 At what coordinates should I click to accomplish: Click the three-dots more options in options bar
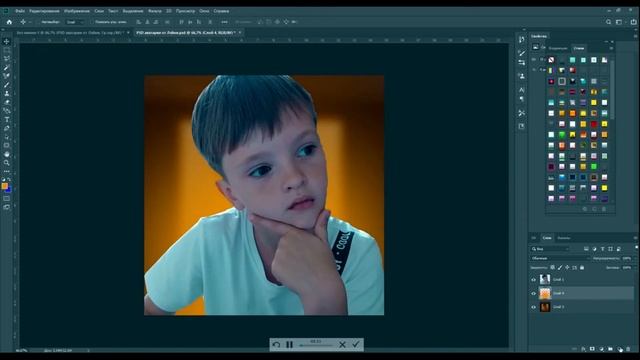(x=224, y=22)
